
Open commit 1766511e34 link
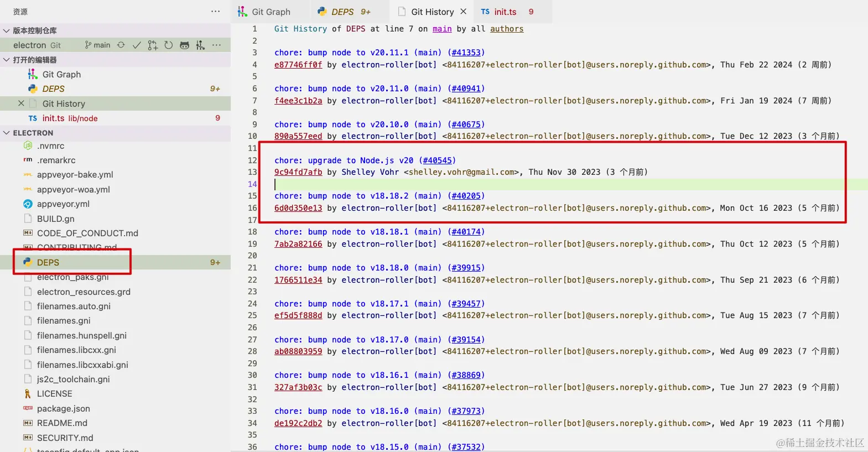click(298, 280)
